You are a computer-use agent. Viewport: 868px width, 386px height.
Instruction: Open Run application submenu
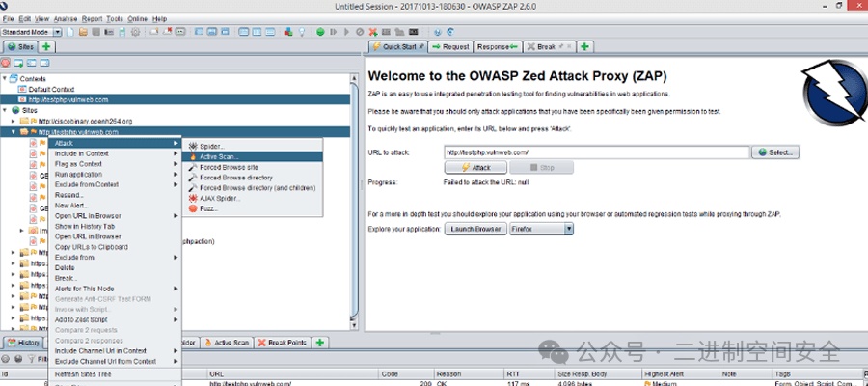point(115,175)
